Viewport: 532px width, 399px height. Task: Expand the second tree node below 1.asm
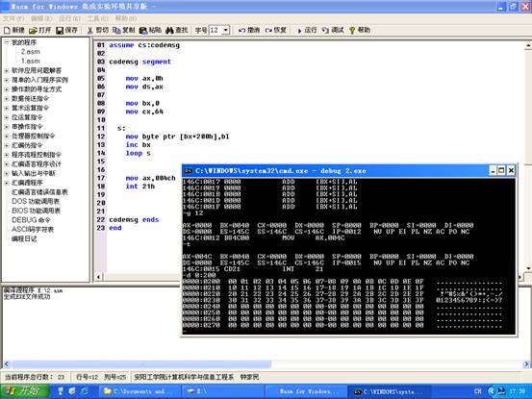[7, 80]
